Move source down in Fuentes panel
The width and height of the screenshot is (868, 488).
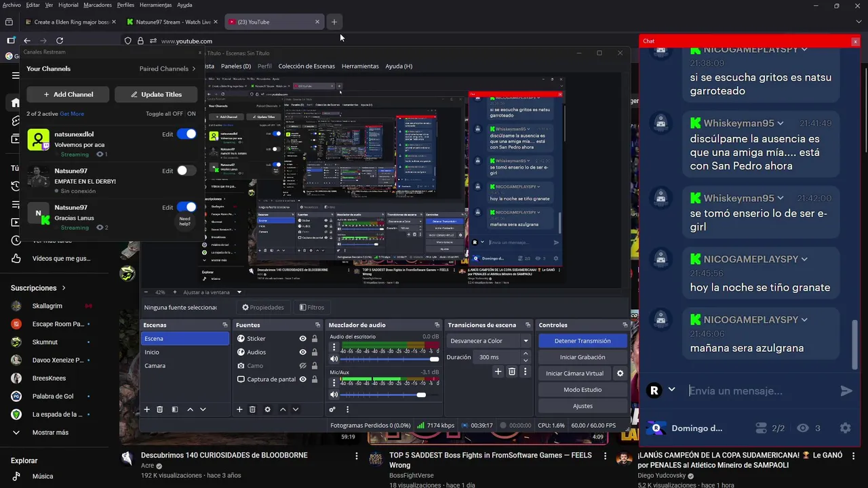click(295, 409)
